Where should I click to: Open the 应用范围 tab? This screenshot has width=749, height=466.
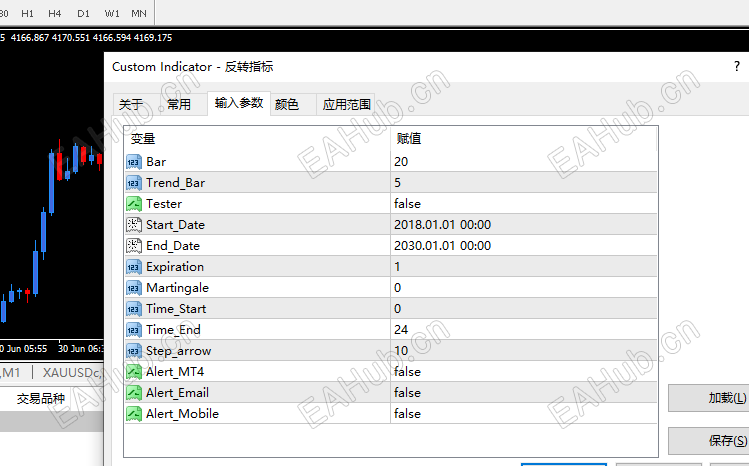(x=346, y=105)
